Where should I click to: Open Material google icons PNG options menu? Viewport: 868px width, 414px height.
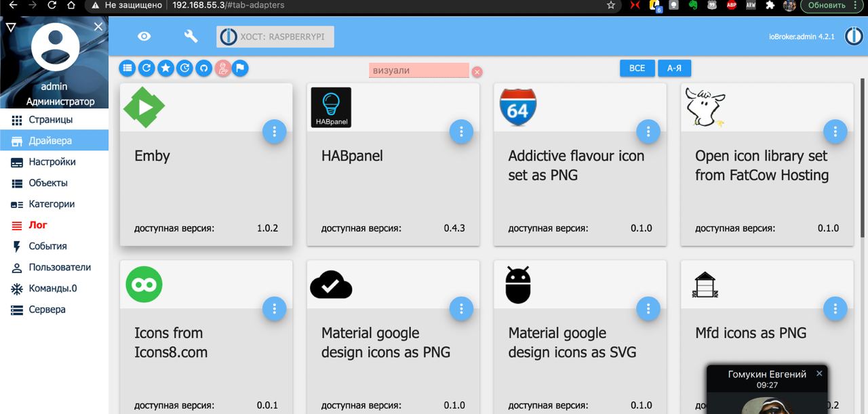click(x=461, y=308)
